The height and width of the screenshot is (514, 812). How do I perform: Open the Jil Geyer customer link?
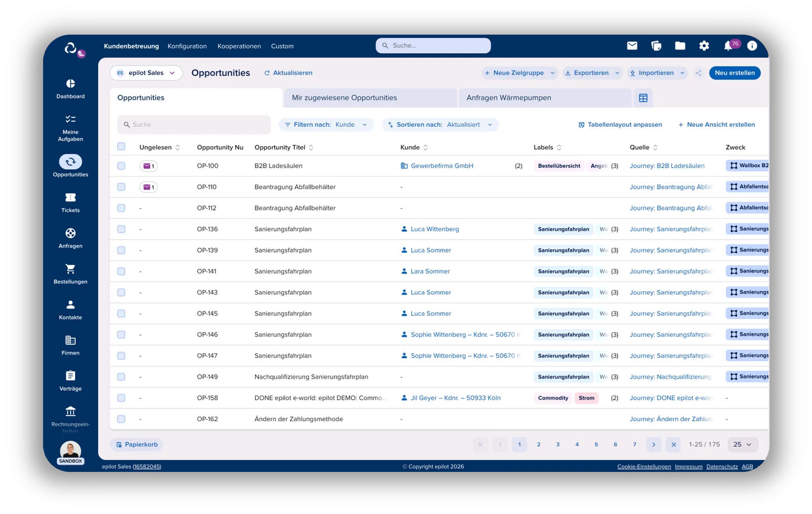[x=455, y=398]
